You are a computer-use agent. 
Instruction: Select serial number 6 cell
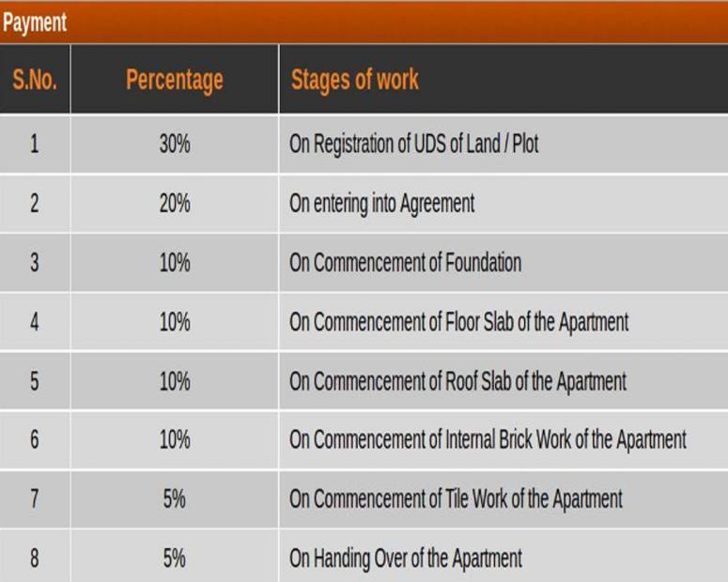coord(35,439)
